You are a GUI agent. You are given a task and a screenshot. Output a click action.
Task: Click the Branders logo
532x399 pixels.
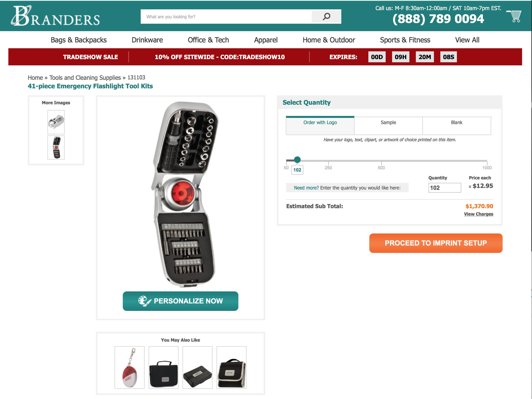coord(55,16)
